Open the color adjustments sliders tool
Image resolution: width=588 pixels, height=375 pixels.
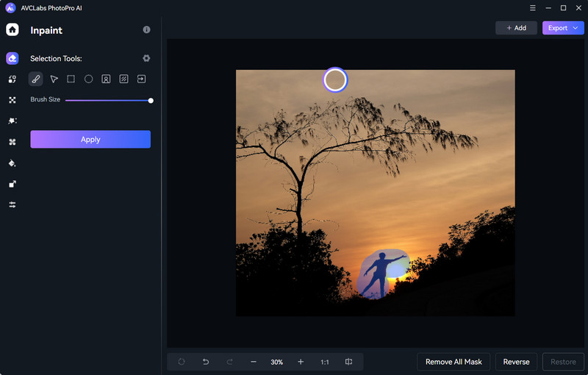tap(12, 204)
